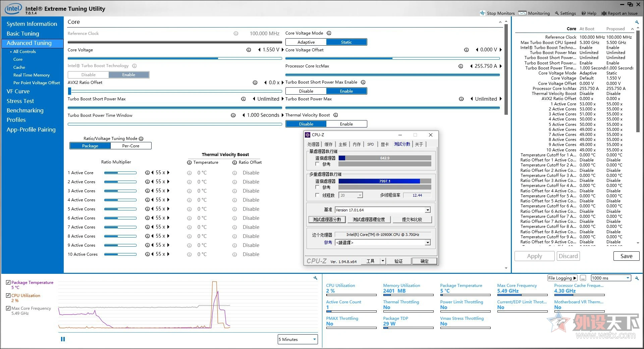Save the tuning profile

click(626, 256)
